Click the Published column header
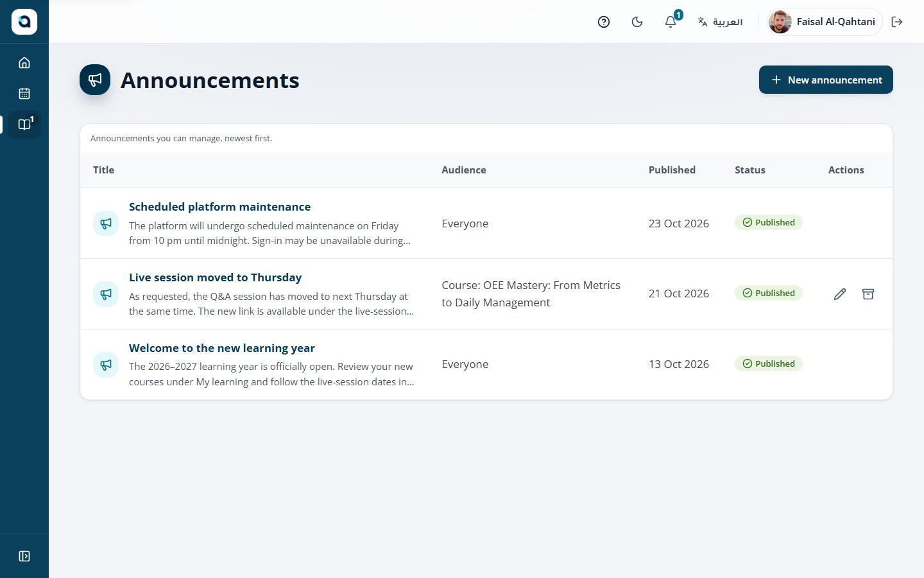Image resolution: width=924 pixels, height=578 pixels. 672,170
